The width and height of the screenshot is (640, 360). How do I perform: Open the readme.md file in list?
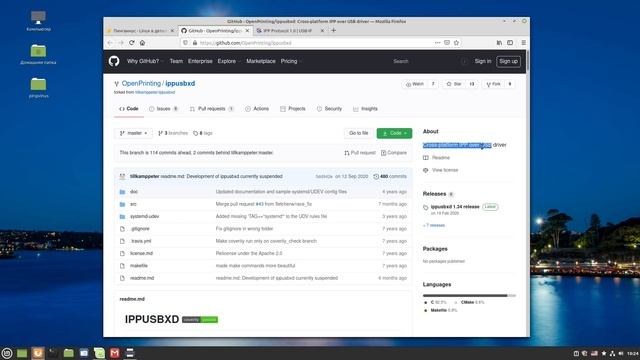[x=142, y=278]
